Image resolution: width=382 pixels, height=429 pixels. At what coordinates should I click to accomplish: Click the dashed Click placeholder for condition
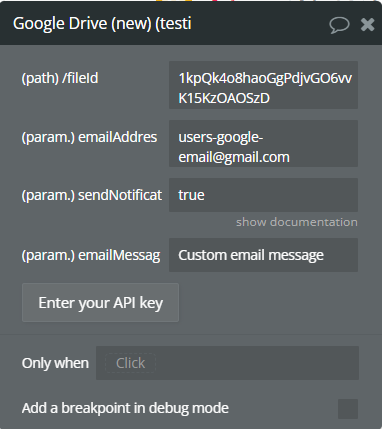[130, 363]
